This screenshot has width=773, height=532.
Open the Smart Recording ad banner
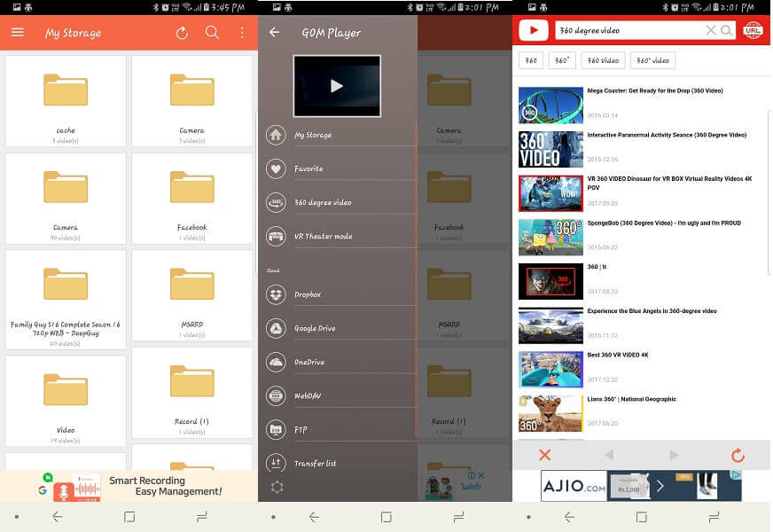[129, 486]
